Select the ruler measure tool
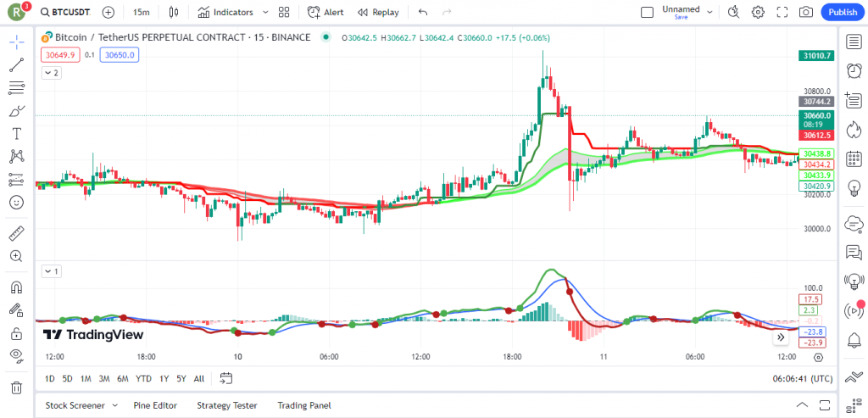The height and width of the screenshot is (418, 868). coord(17,233)
